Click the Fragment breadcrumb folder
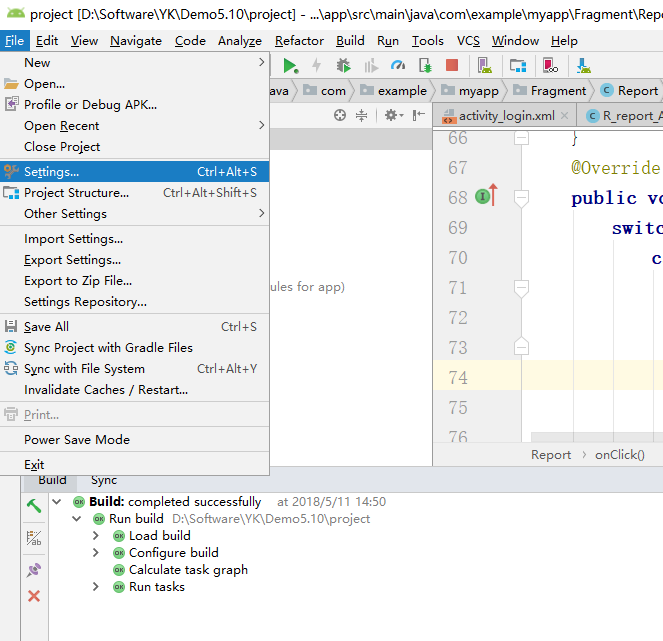Image resolution: width=663 pixels, height=641 pixels. (x=550, y=90)
